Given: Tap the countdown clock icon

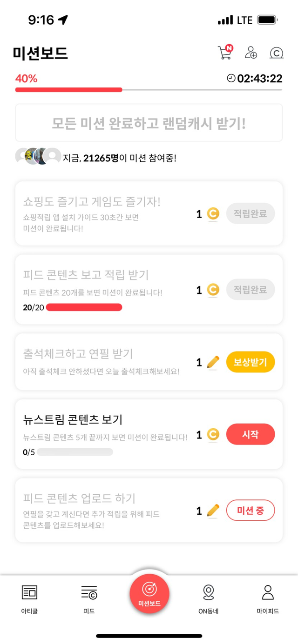Looking at the screenshot, I should pos(231,78).
